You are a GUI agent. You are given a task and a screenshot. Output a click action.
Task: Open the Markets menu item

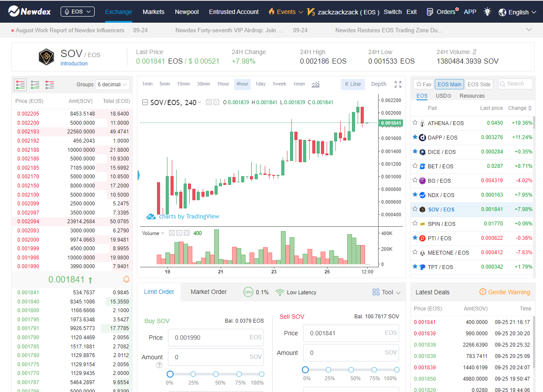(154, 12)
